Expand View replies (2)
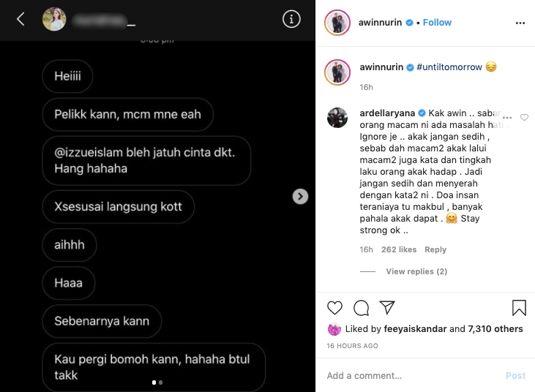Screen dimensions: 535x392 (x=416, y=271)
